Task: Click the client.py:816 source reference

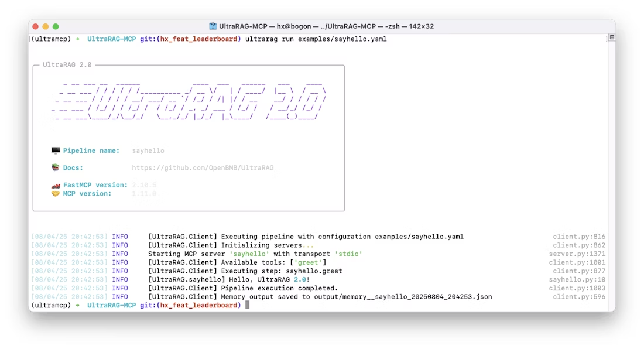Action: [x=578, y=237]
